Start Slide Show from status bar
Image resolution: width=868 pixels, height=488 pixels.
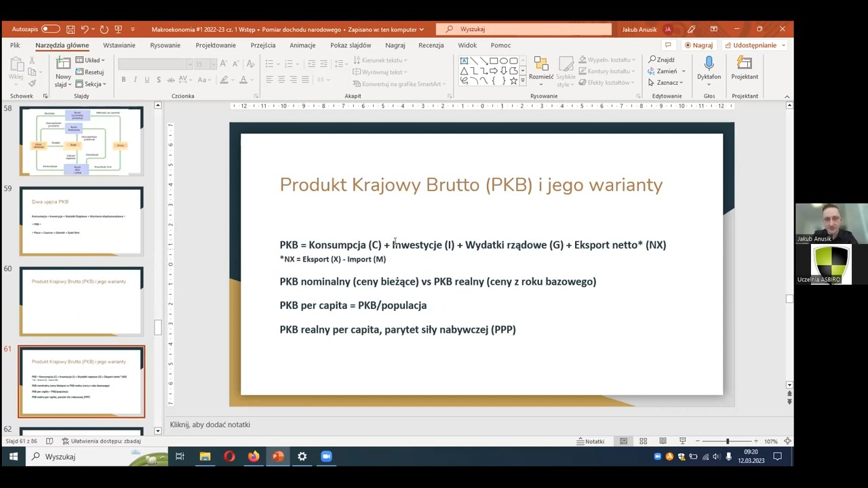tap(682, 441)
